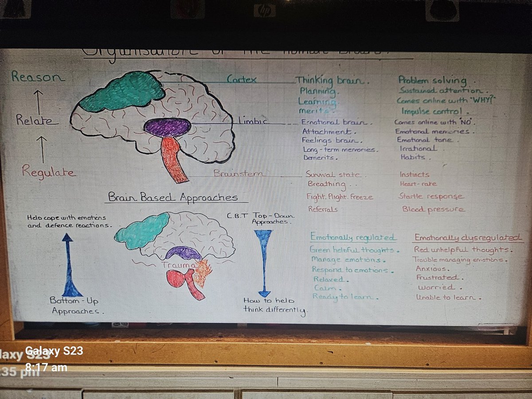This screenshot has height=399, width=532.
Task: Expand the Thinking brain list
Action: point(330,81)
